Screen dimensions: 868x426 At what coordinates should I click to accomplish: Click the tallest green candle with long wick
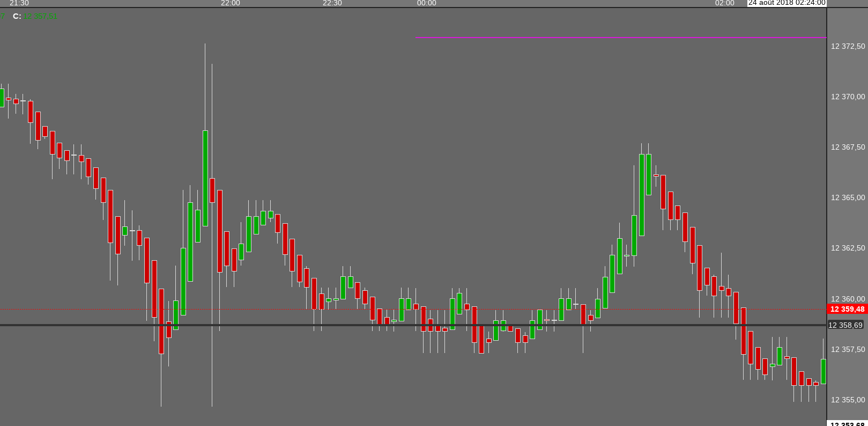click(x=205, y=179)
